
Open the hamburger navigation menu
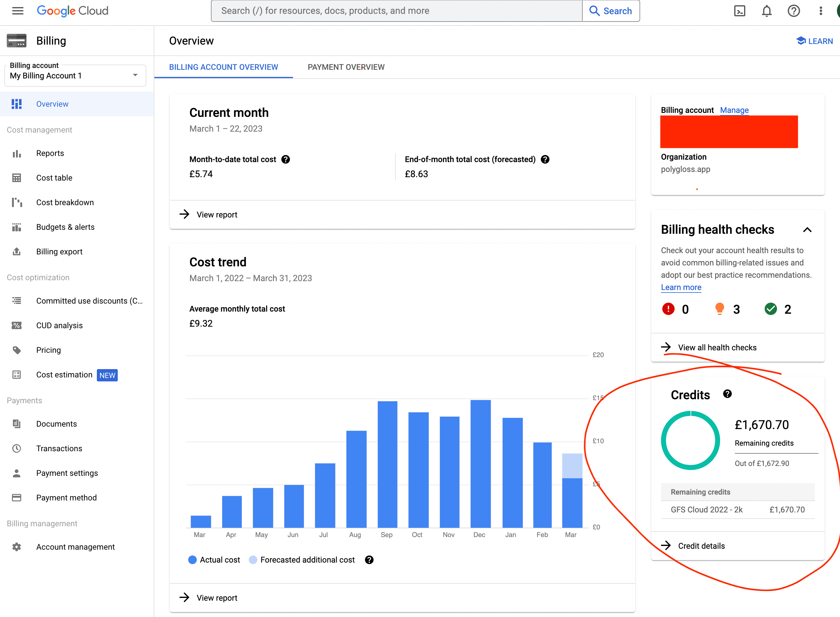click(x=18, y=11)
